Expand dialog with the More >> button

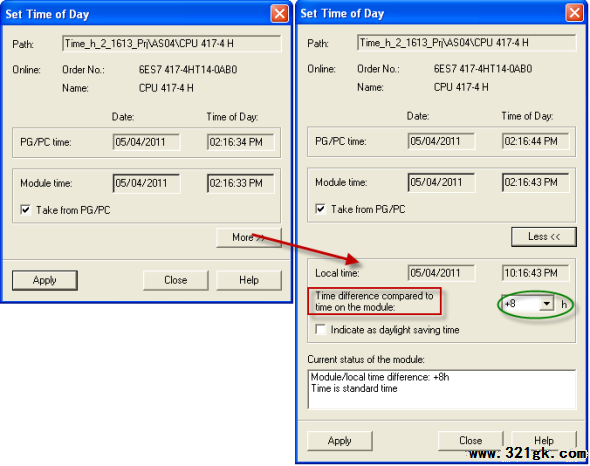click(249, 238)
